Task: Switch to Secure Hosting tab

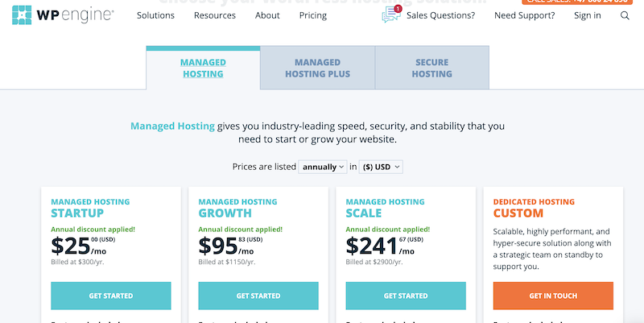Action: coord(431,68)
